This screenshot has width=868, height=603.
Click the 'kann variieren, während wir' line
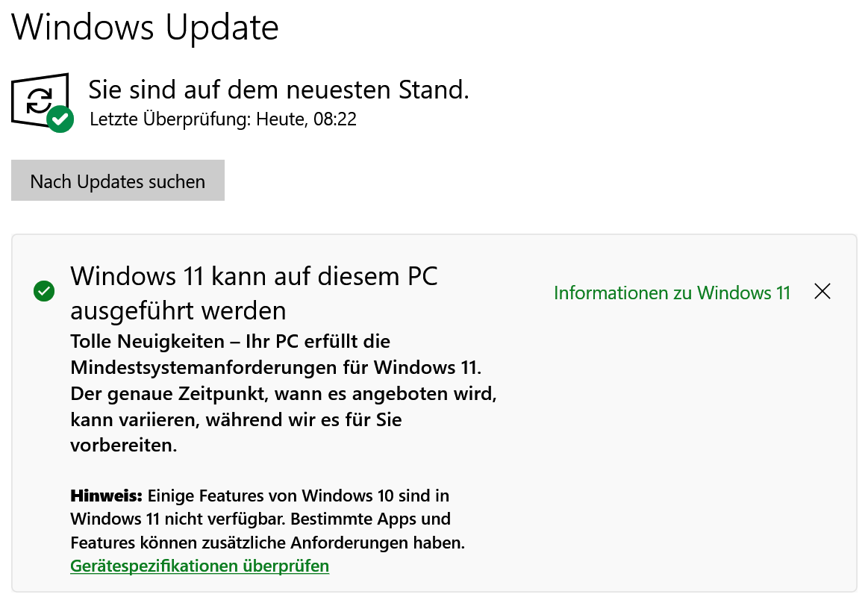236,419
